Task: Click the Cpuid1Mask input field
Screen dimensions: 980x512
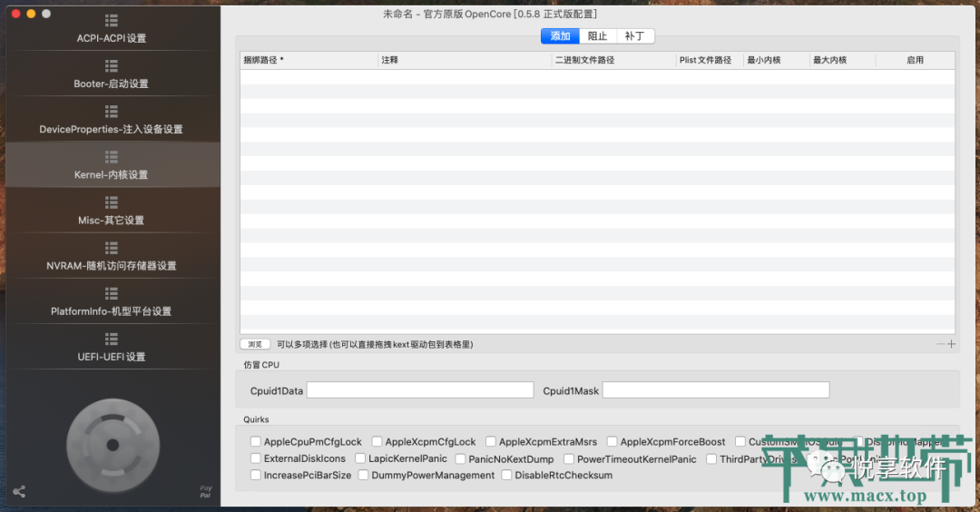Action: point(716,390)
